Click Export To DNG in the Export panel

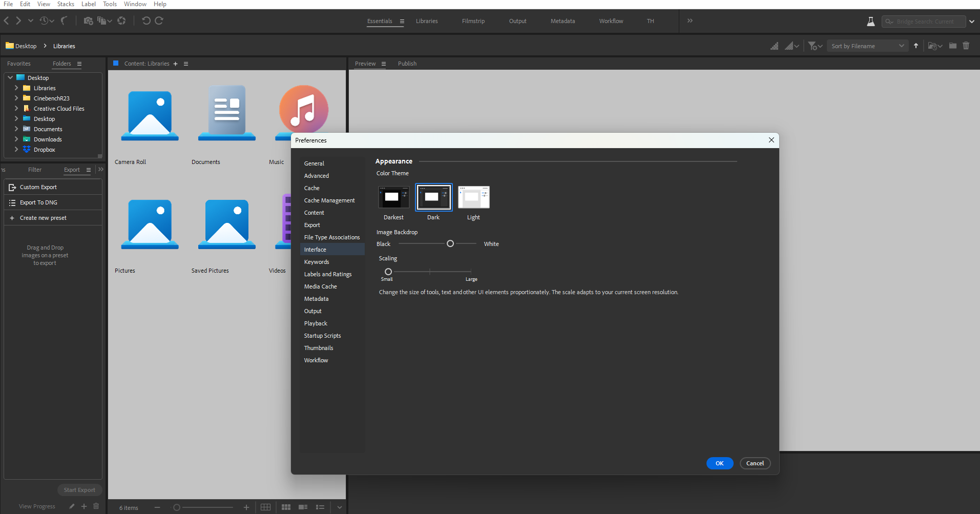[x=38, y=202]
